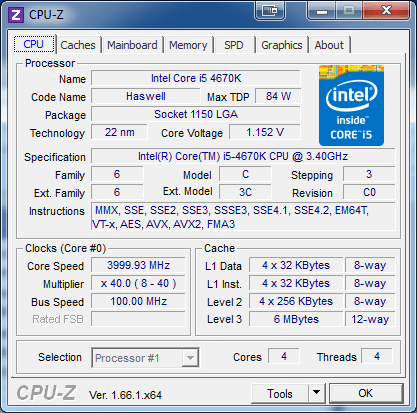Close the CPU-Z window
Screen dimensions: 417x413
pyautogui.click(x=386, y=10)
